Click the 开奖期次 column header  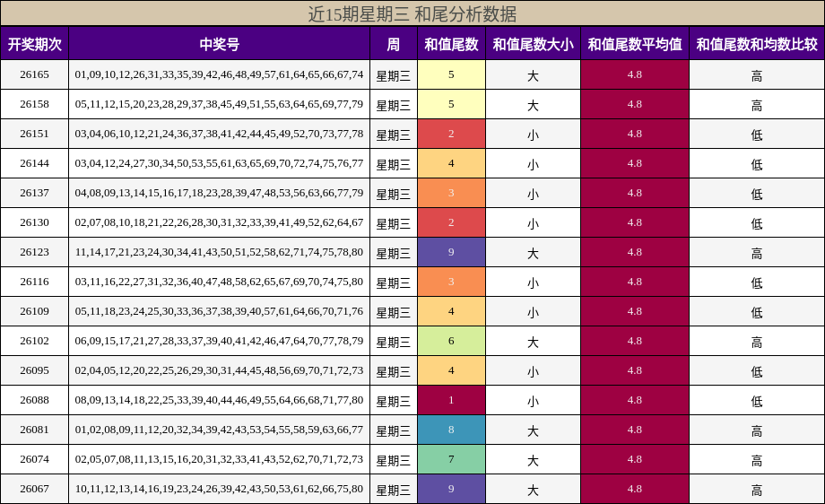35,44
